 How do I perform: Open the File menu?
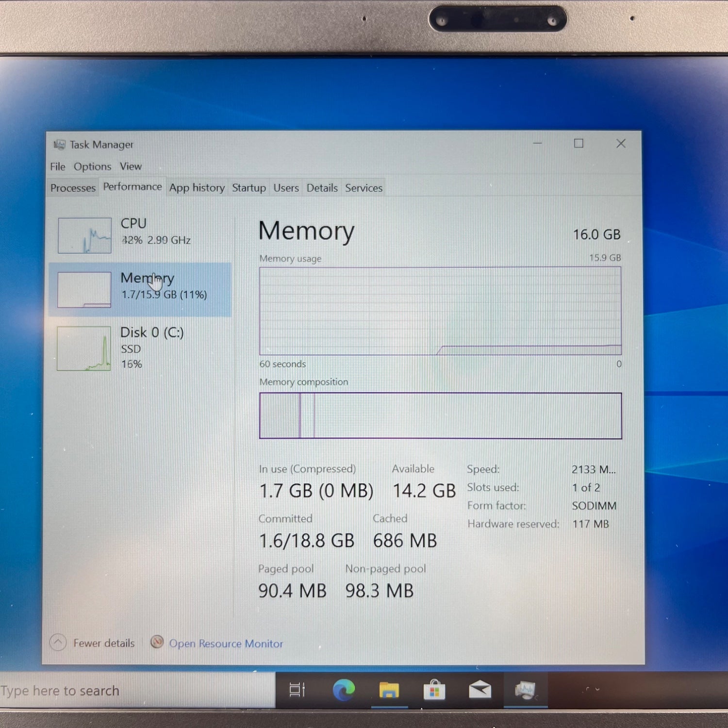coord(57,166)
